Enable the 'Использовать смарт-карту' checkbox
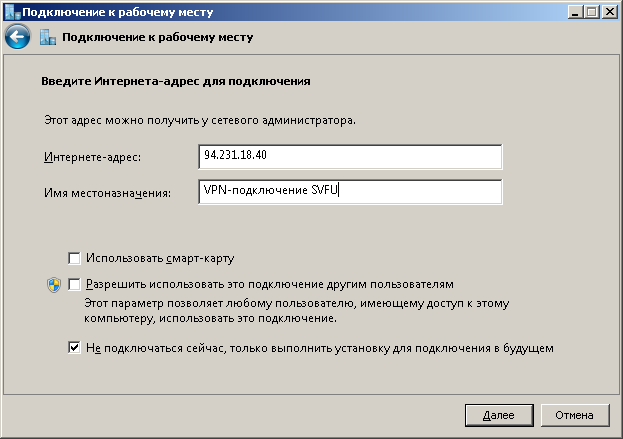 pyautogui.click(x=74, y=257)
